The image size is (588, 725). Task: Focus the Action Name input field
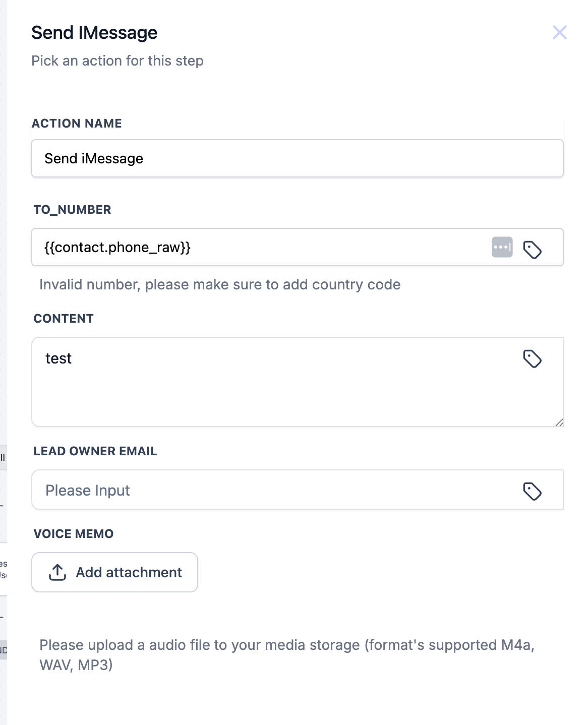(x=297, y=158)
